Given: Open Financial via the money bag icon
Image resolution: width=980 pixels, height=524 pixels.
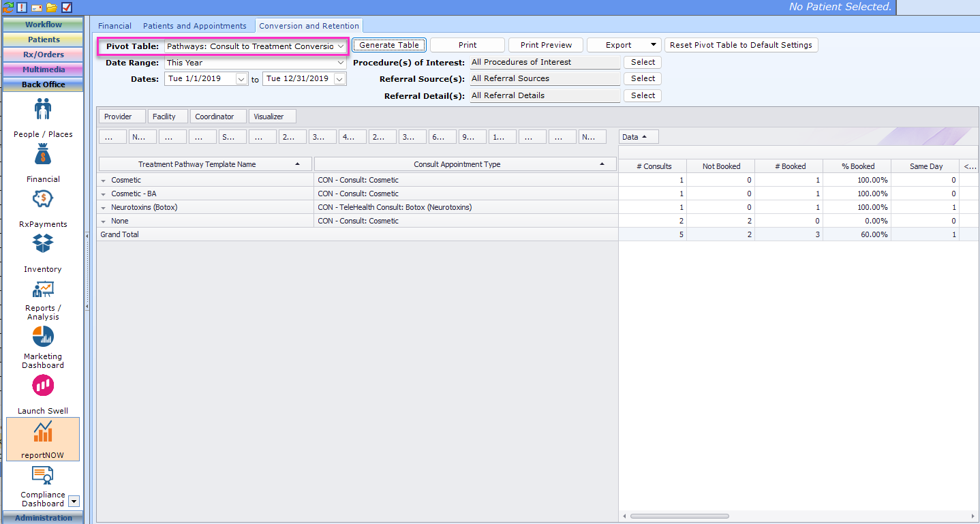Looking at the screenshot, I should tap(42, 155).
